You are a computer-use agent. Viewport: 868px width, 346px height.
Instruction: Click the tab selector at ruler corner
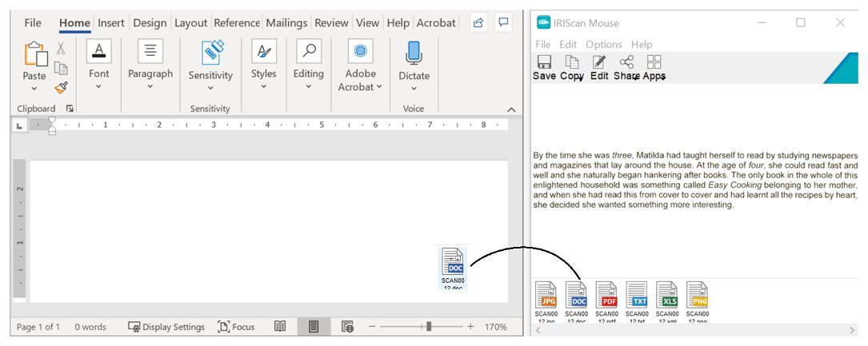point(19,126)
